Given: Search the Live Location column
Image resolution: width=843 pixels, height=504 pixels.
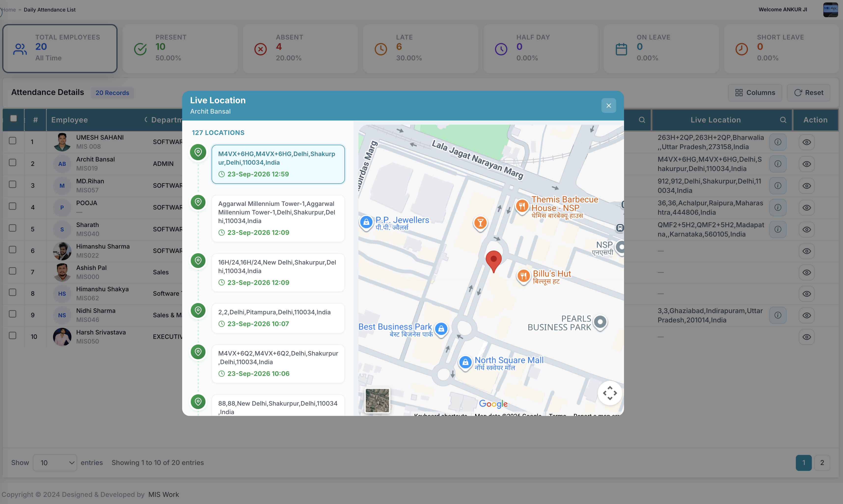Looking at the screenshot, I should point(783,120).
